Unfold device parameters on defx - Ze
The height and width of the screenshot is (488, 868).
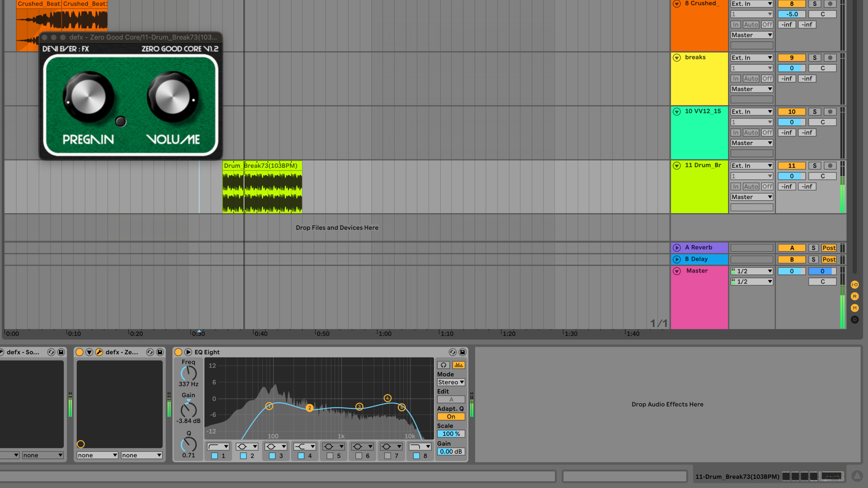89,352
